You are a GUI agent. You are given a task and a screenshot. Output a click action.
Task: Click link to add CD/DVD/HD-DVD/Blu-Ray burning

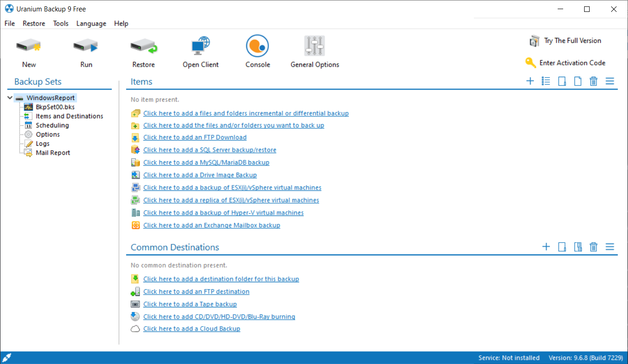(x=219, y=317)
